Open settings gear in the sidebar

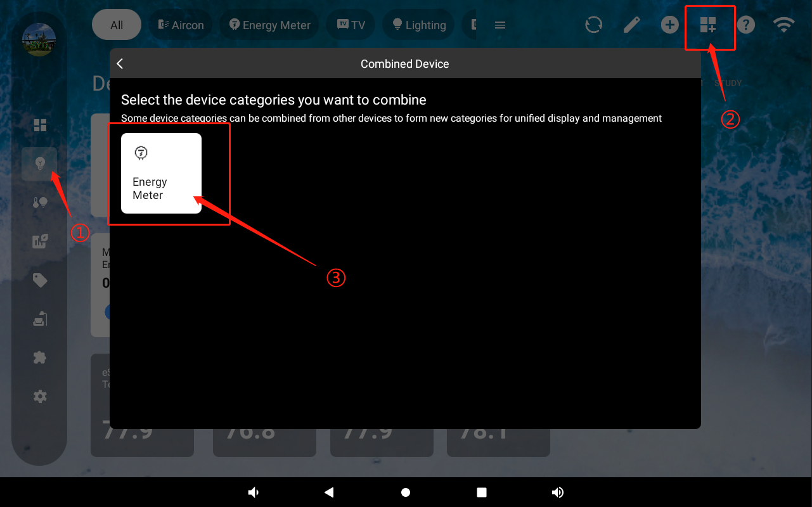click(40, 397)
